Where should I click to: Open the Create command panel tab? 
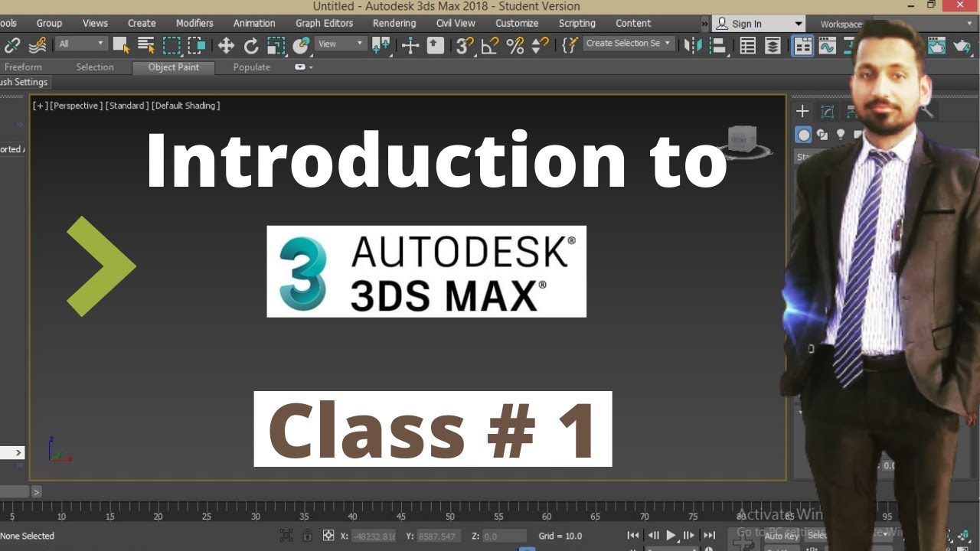pyautogui.click(x=802, y=112)
